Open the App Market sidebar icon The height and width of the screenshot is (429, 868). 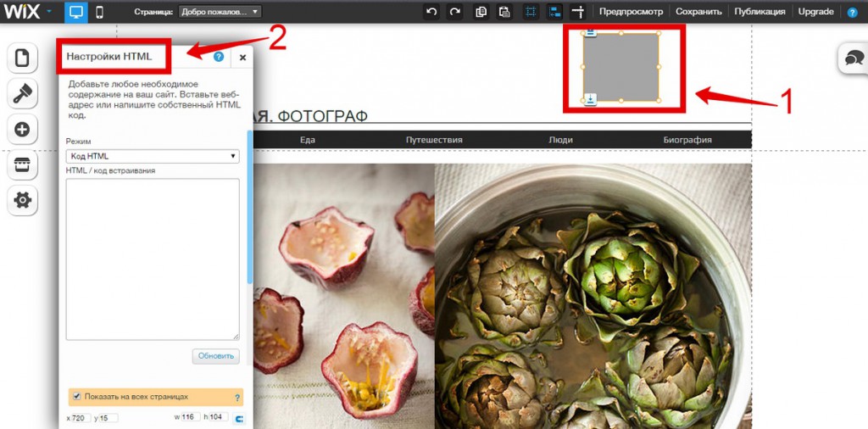pos(22,164)
